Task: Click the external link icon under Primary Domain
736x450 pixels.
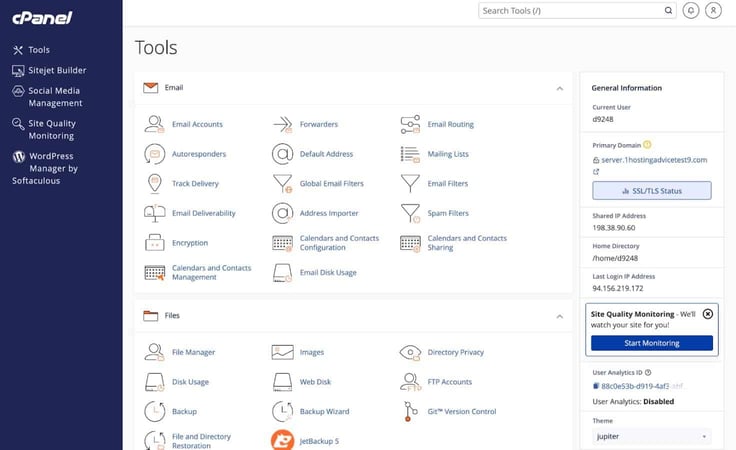Action: click(596, 172)
